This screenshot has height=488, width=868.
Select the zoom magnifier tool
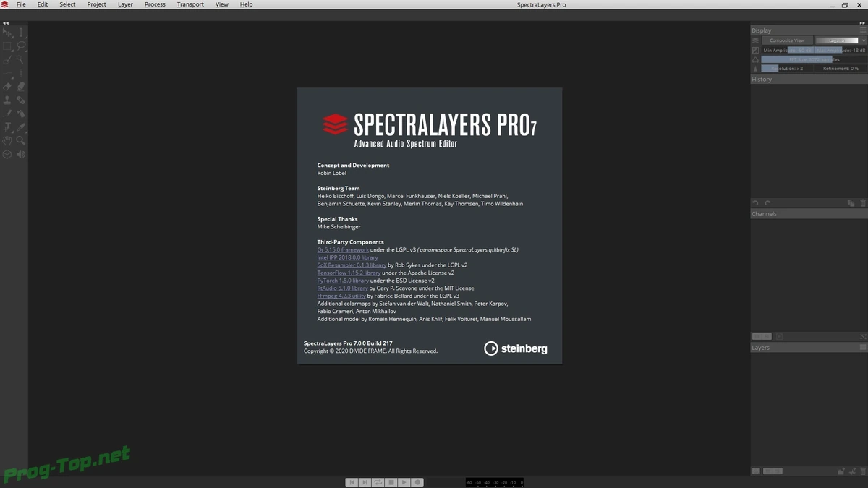click(21, 140)
